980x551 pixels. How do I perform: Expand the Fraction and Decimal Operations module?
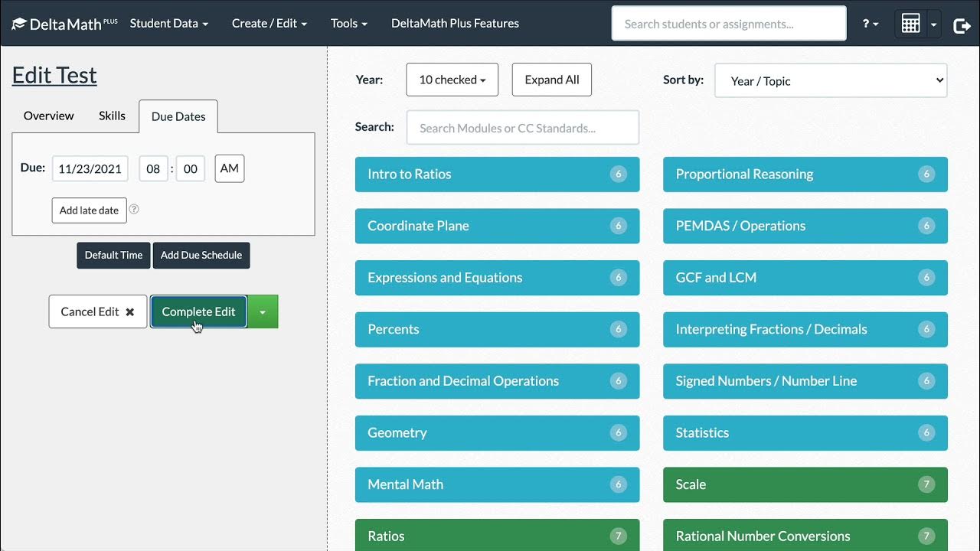click(498, 381)
